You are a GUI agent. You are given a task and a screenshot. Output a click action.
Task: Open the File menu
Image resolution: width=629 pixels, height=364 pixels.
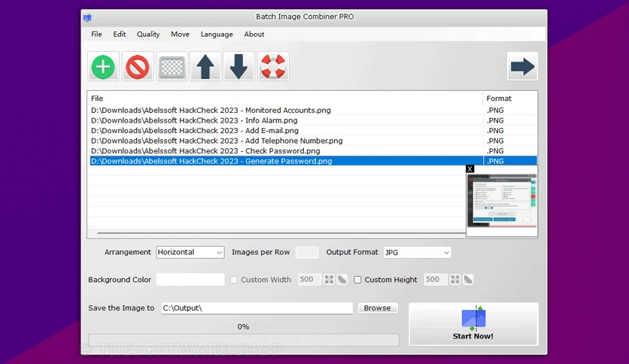(96, 34)
